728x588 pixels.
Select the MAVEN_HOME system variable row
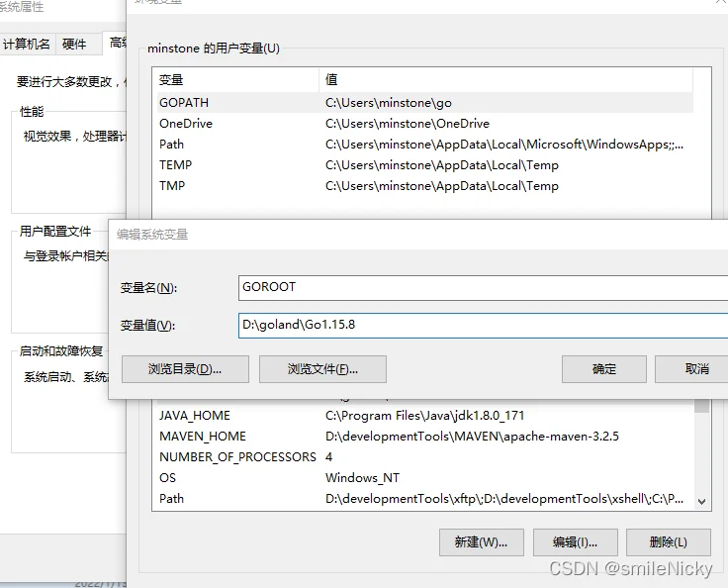tap(203, 437)
